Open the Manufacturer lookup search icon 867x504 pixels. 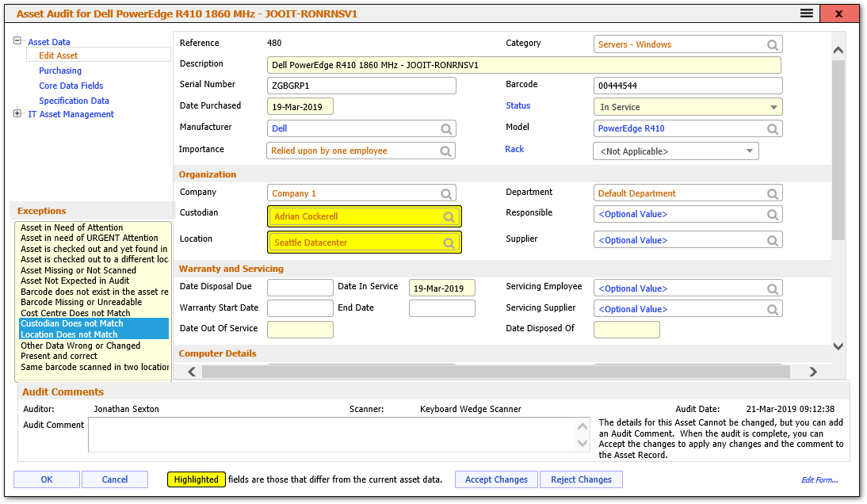point(446,128)
